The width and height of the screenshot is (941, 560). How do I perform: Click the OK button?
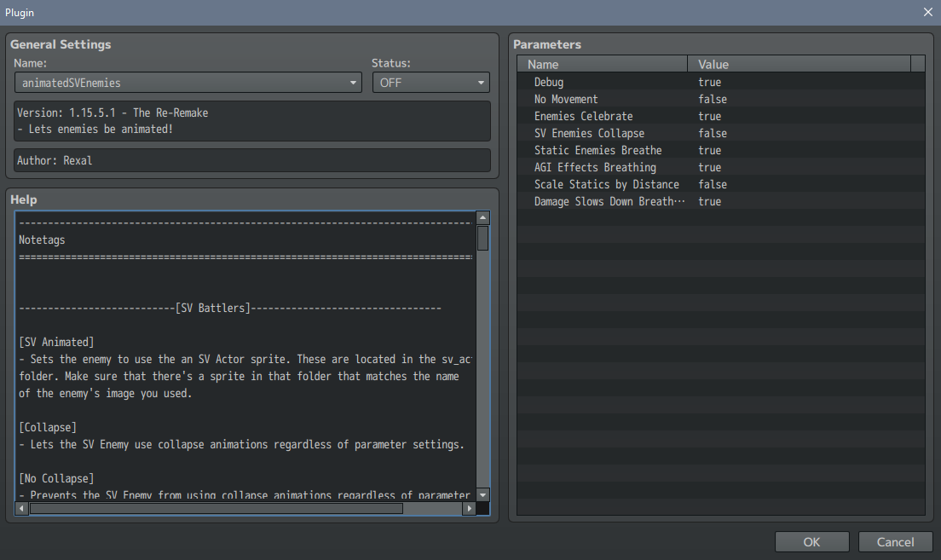pos(811,542)
